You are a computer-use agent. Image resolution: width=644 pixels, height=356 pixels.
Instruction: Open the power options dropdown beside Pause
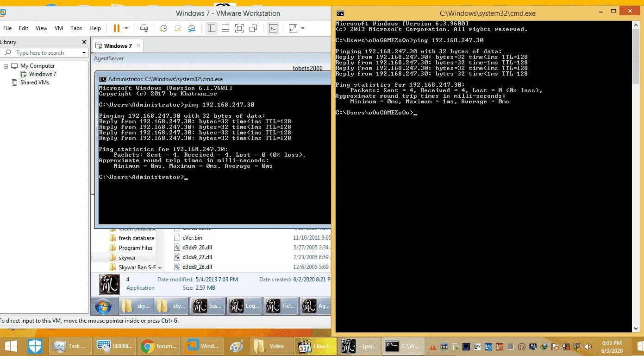(126, 28)
